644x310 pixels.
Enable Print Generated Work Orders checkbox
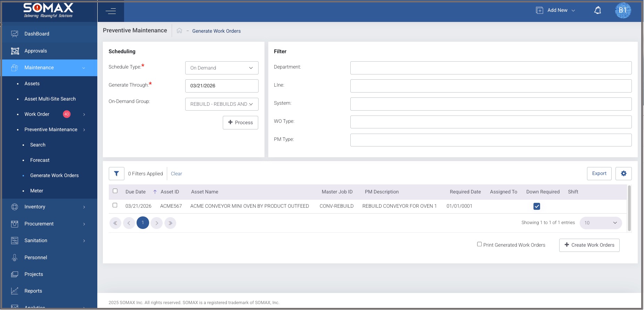pyautogui.click(x=479, y=244)
